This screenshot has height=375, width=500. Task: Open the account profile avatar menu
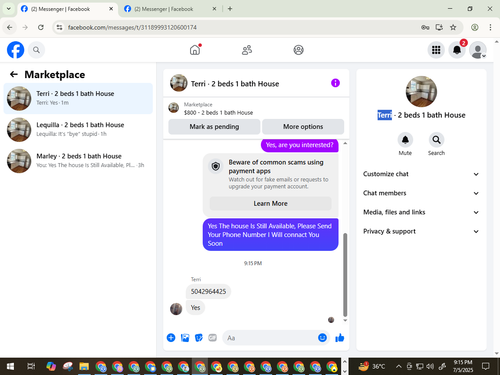tap(478, 50)
